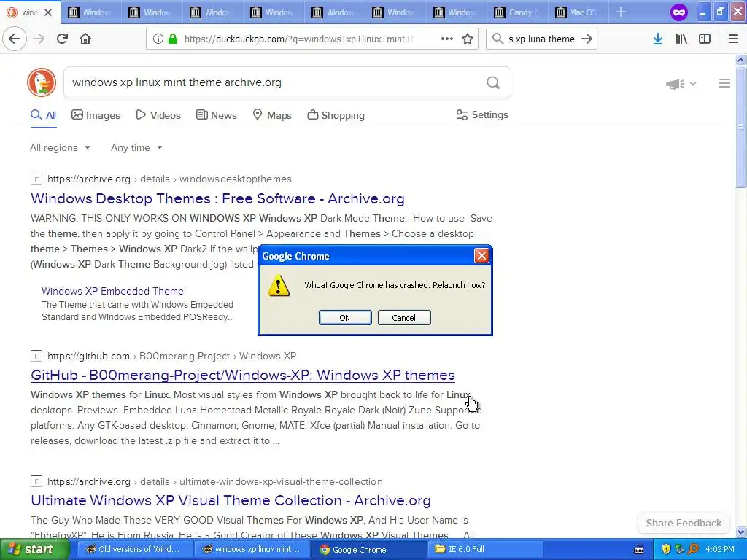
Task: Open a new tab with the plus button
Action: (620, 12)
